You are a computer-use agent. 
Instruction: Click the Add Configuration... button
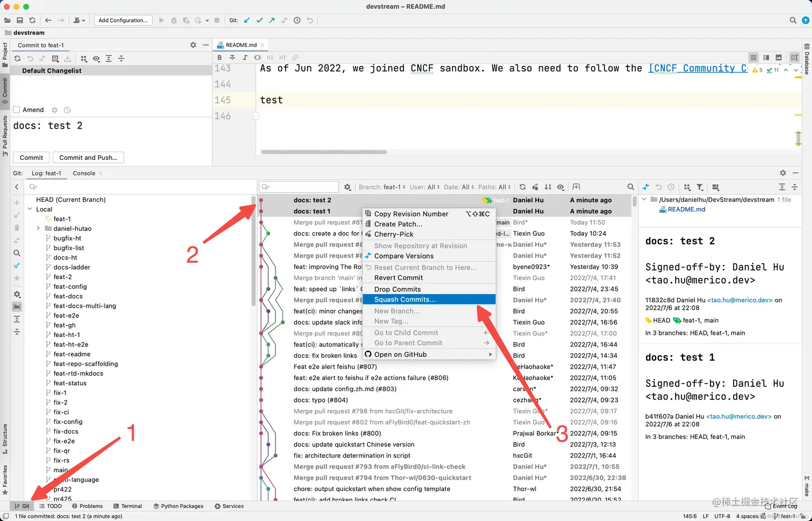(123, 20)
